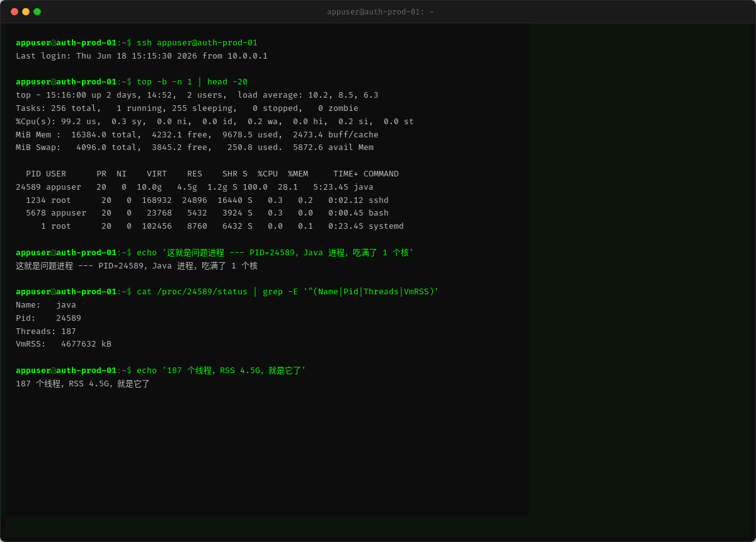Click the window title appuser@auth-prod-01: ~
This screenshot has height=542, width=756.
tap(380, 11)
